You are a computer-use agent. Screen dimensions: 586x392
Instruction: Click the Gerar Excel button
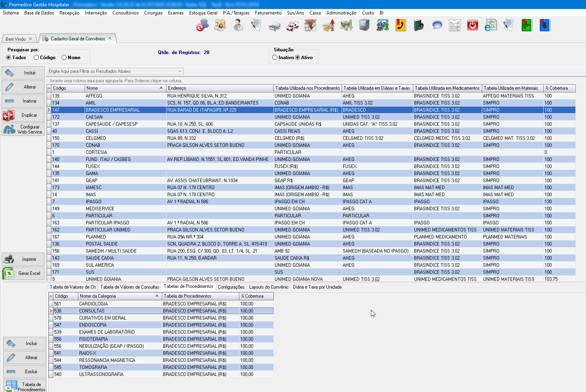[x=23, y=273]
